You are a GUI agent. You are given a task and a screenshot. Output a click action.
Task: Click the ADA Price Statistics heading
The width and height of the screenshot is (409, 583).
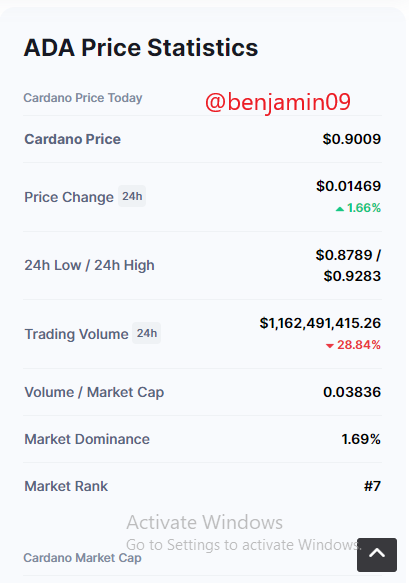[x=141, y=48]
